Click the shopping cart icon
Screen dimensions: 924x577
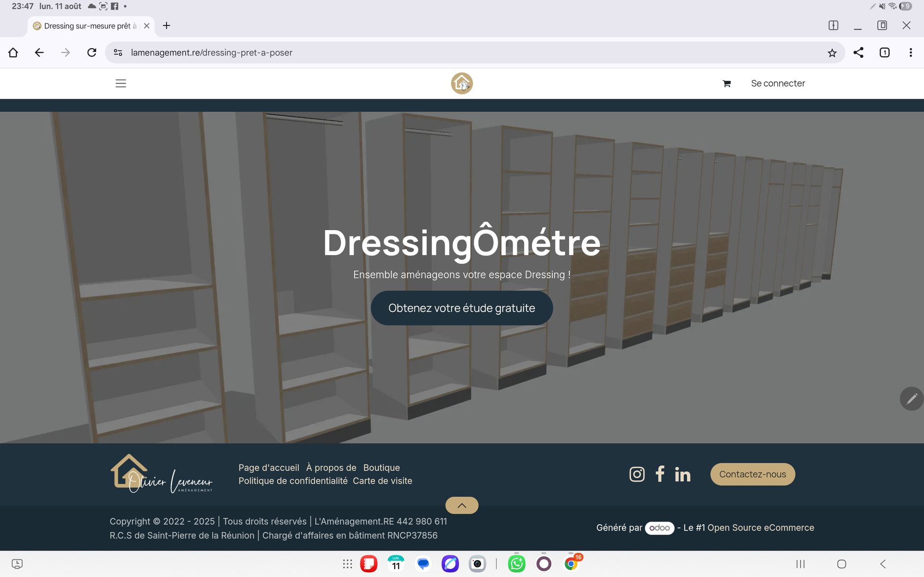point(727,84)
